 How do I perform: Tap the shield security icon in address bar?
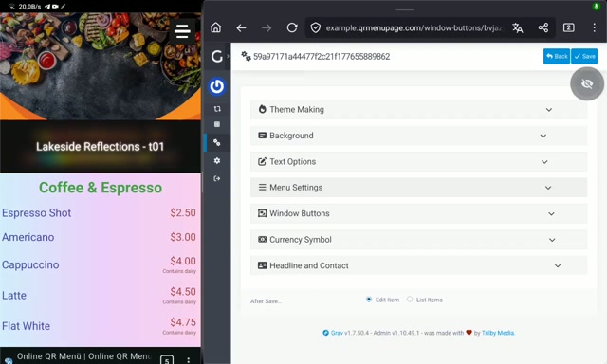(316, 27)
